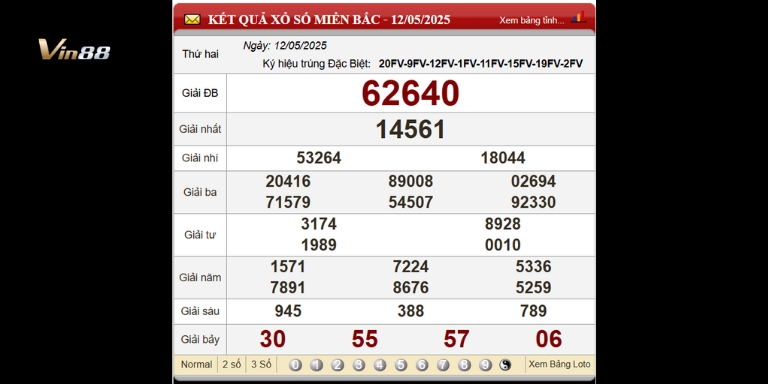Click third prize number 71579
This screenshot has width=768, height=384.
288,202
